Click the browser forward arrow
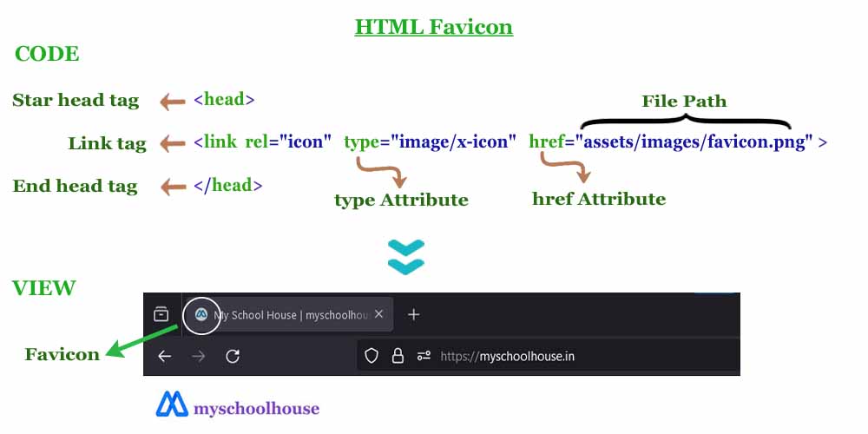The image size is (868, 434). click(x=199, y=356)
